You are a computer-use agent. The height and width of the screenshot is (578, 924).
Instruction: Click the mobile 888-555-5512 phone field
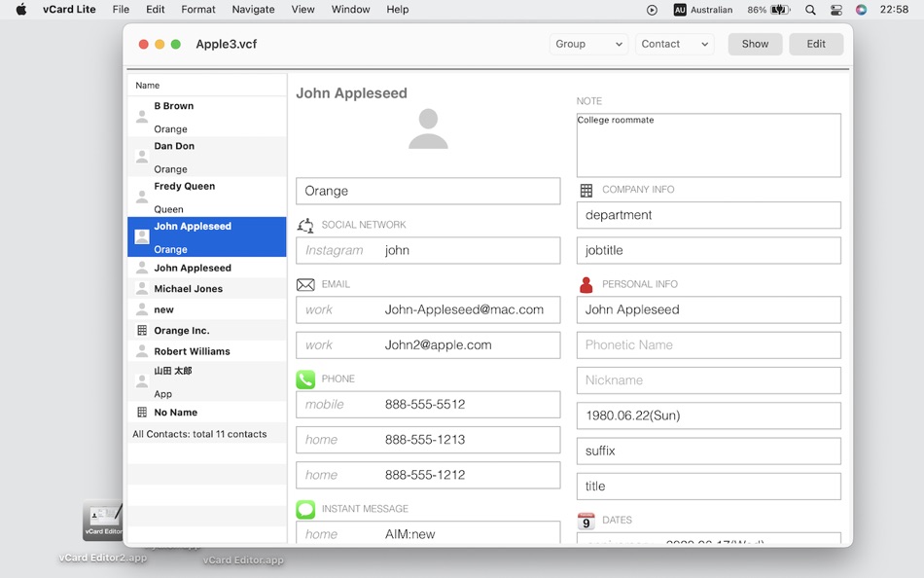[428, 405]
